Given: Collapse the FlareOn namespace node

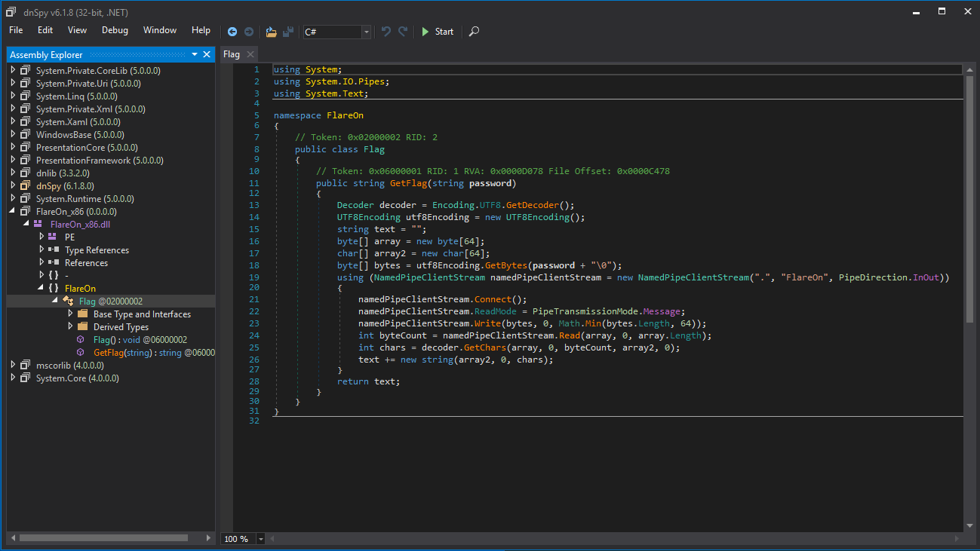Looking at the screenshot, I should [42, 288].
